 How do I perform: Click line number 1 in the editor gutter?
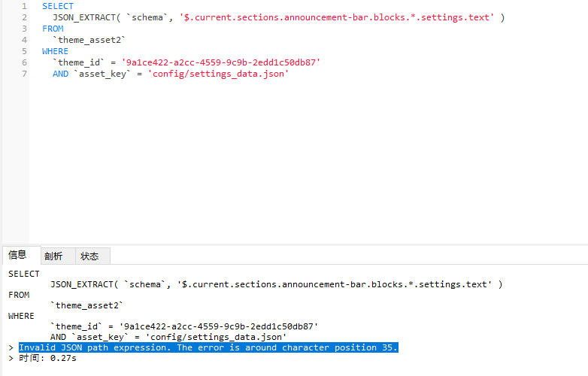tap(24, 6)
